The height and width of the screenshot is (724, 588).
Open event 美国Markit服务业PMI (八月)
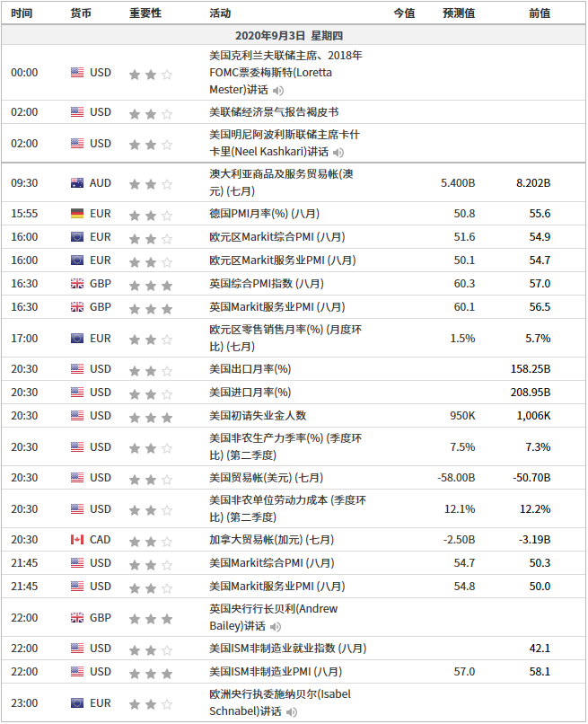point(277,586)
